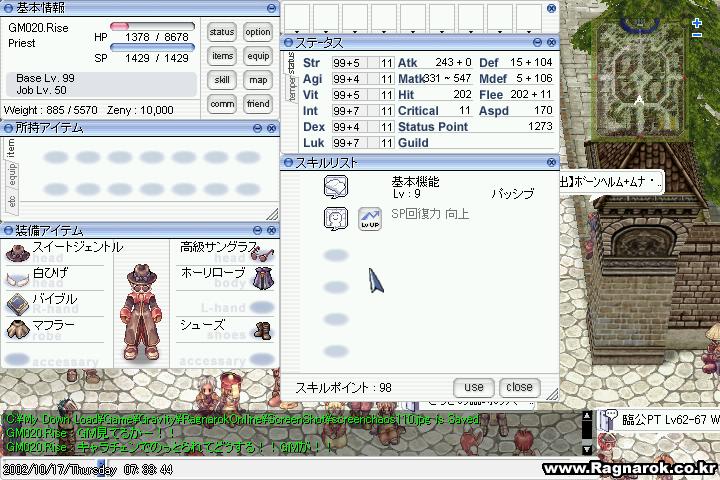
Task: Collapse the ステータス window
Action: click(537, 42)
